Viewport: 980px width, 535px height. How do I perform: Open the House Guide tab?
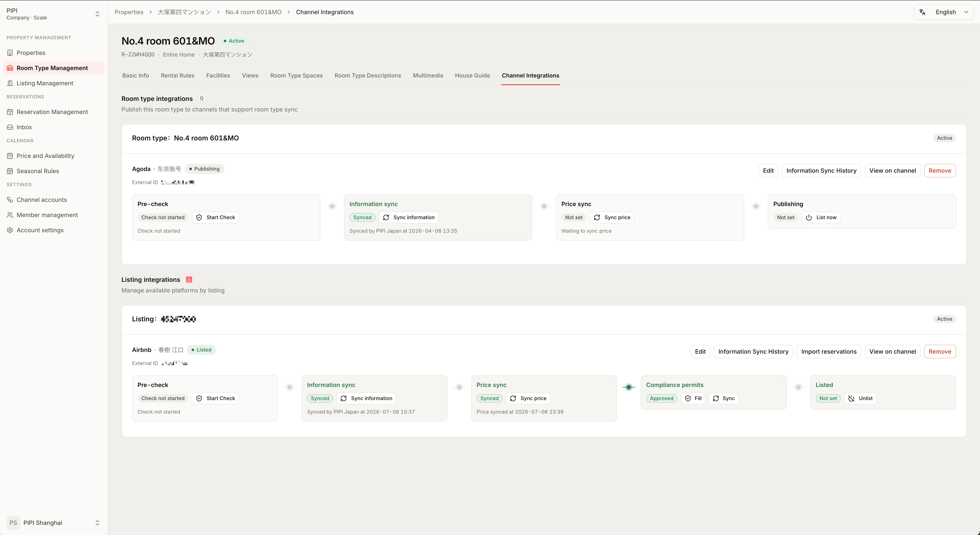[x=472, y=75]
